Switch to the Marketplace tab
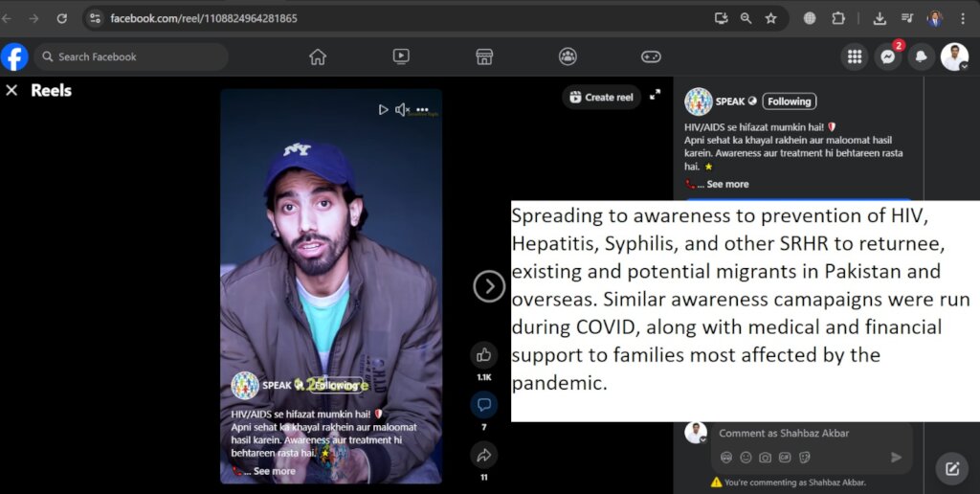This screenshot has height=494, width=980. (484, 56)
